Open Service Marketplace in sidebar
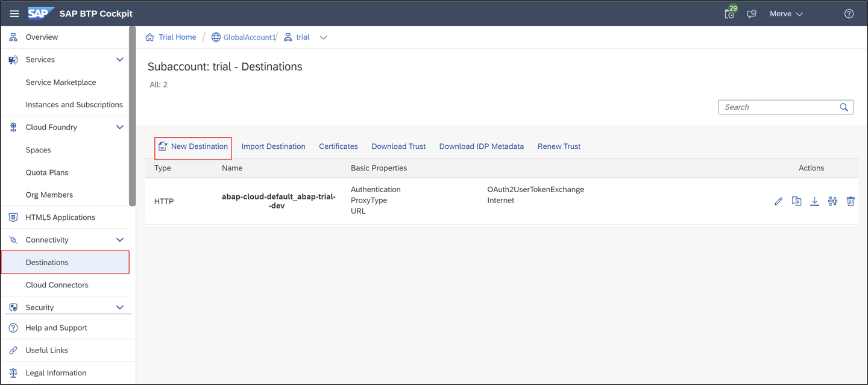Image resolution: width=868 pixels, height=385 pixels. pyautogui.click(x=61, y=83)
